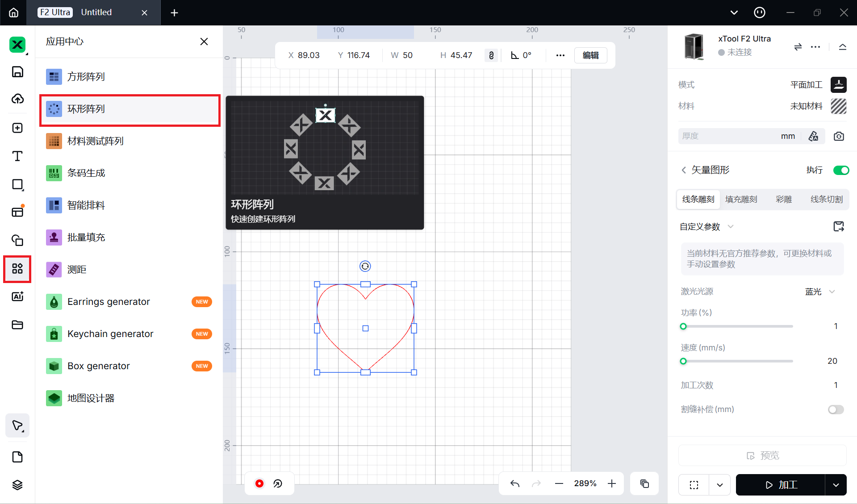Click the 编辑 button in top toolbar

[590, 55]
